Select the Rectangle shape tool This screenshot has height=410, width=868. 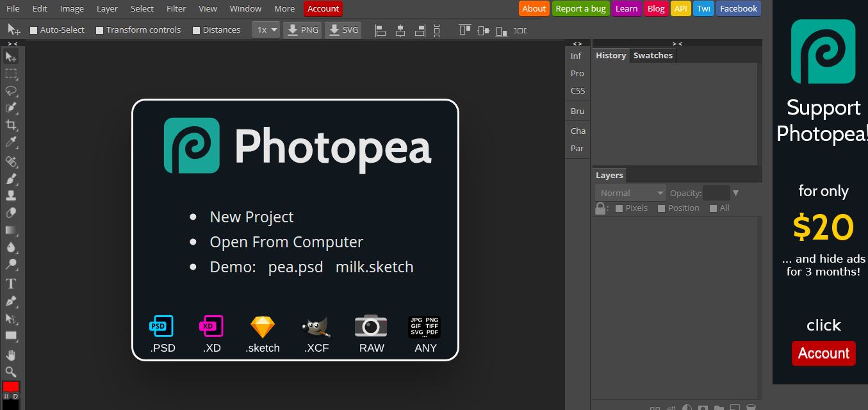(11, 335)
